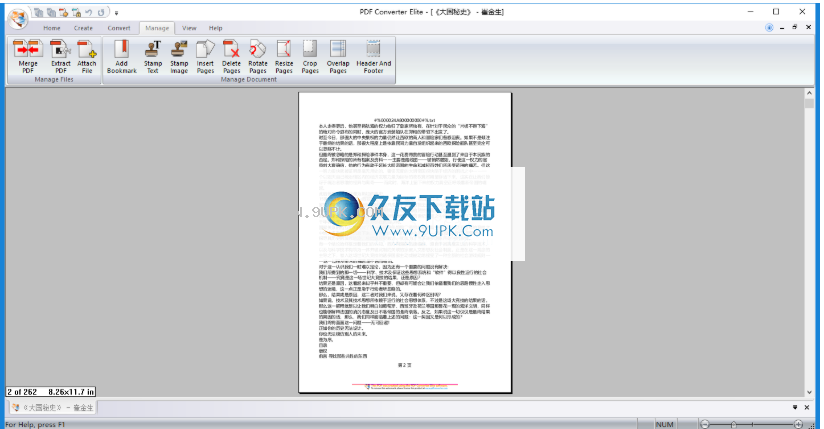This screenshot has width=824, height=429.
Task: Close the active document tab with X
Action: pyautogui.click(x=807, y=407)
